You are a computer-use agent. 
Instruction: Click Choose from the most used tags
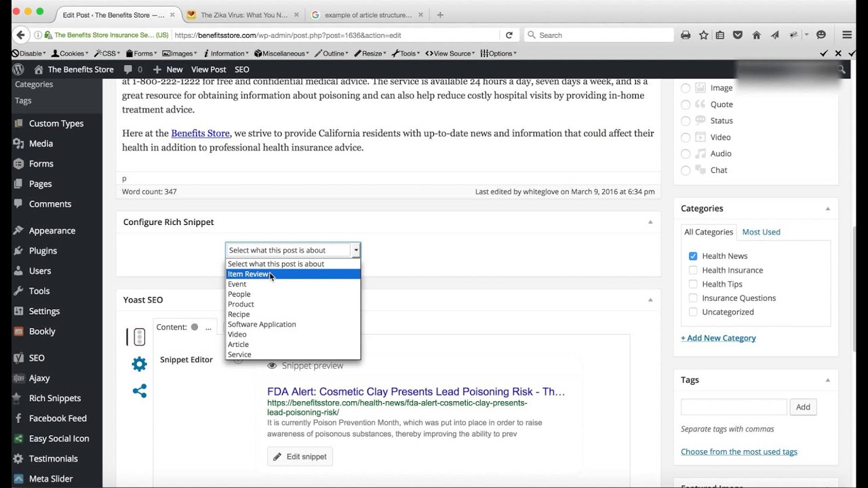point(739,452)
